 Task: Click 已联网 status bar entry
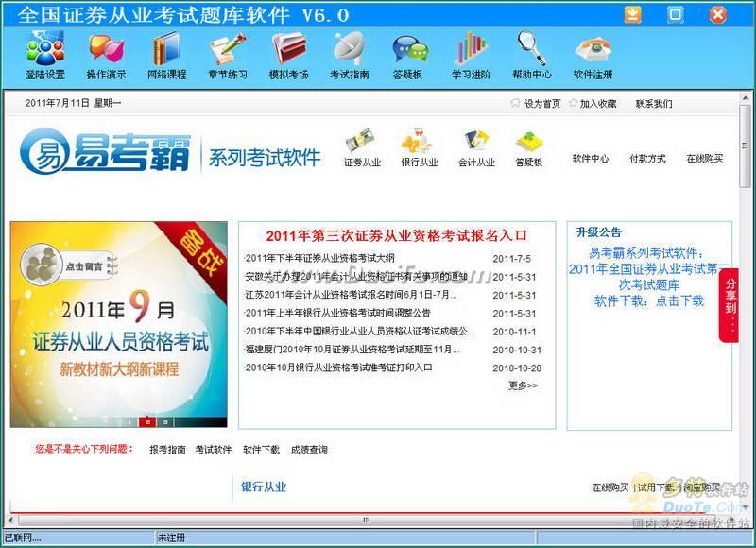tap(22, 538)
